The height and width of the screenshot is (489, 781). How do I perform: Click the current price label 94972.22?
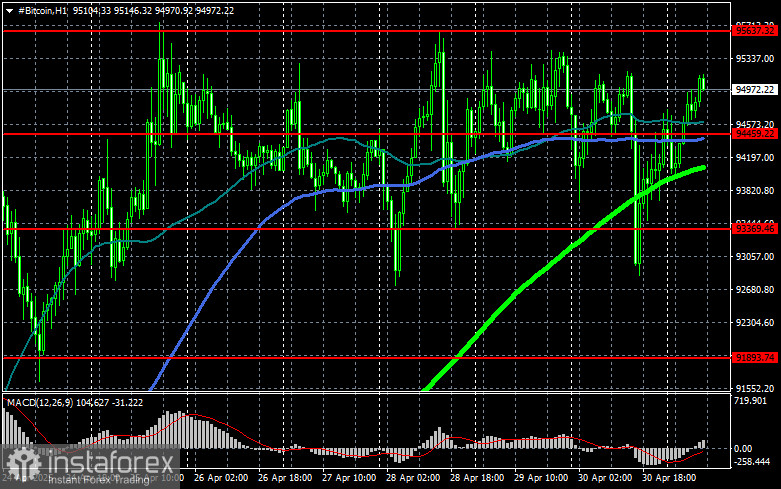pyautogui.click(x=755, y=90)
